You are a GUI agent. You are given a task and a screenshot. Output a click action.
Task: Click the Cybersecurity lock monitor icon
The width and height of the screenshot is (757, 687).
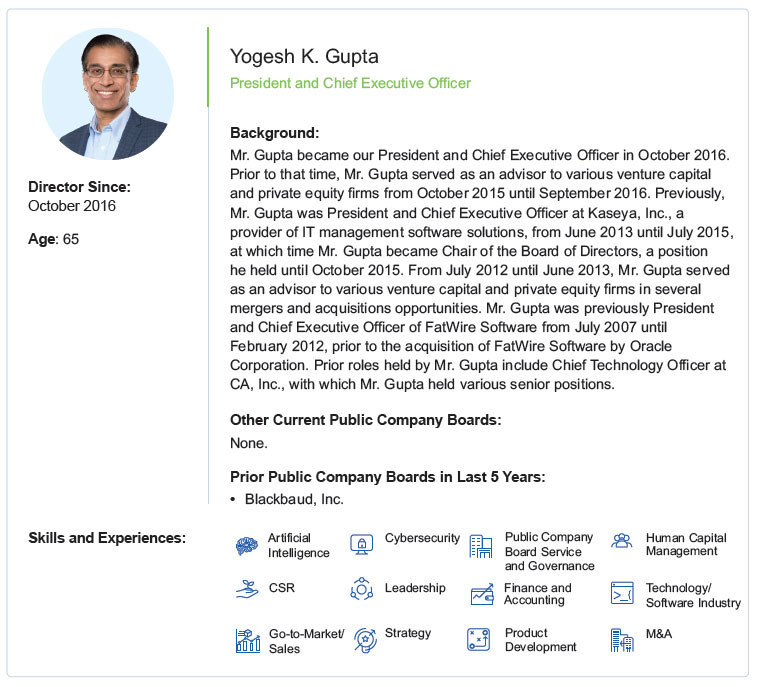(362, 545)
